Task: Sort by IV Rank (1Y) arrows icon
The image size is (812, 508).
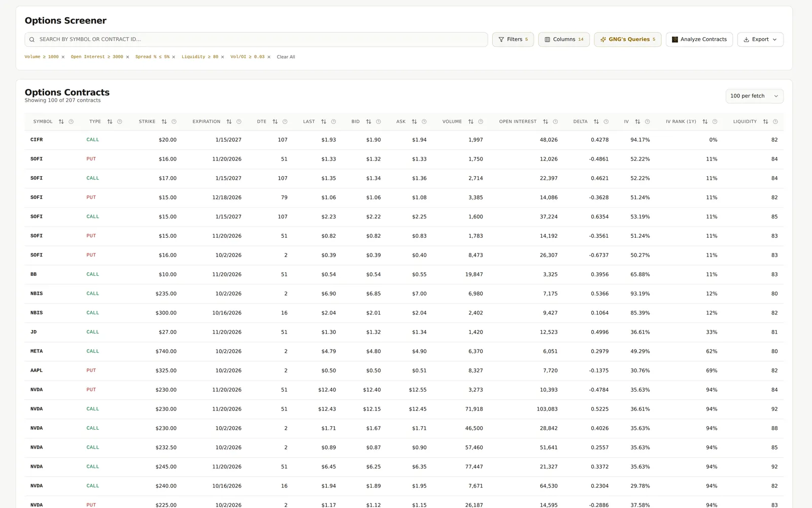Action: [705, 122]
